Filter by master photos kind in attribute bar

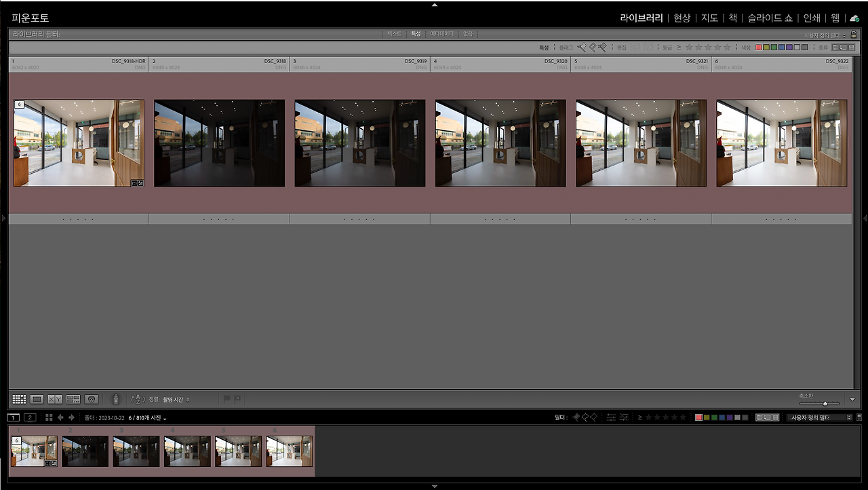(835, 48)
